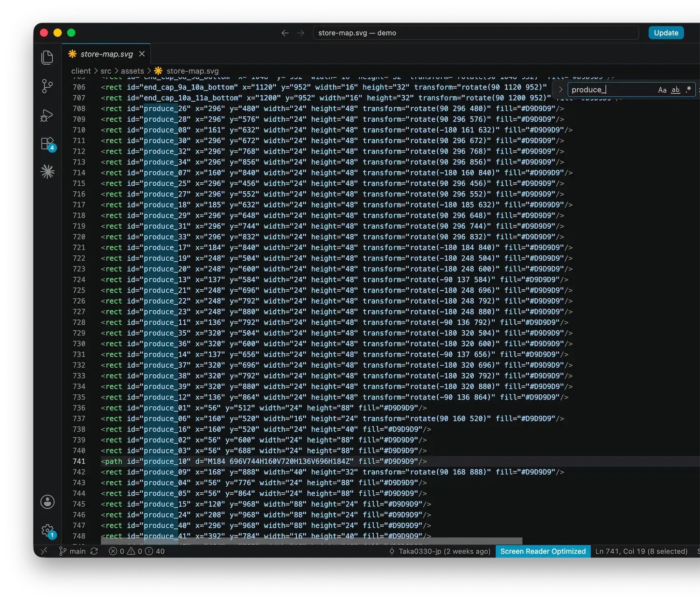
Task: Click produce_40 id on line 747
Action: point(165,525)
